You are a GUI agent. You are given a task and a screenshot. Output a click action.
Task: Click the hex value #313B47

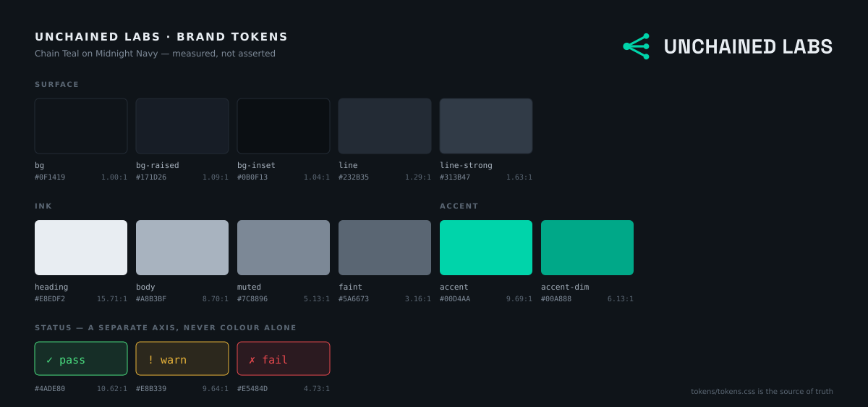point(455,177)
